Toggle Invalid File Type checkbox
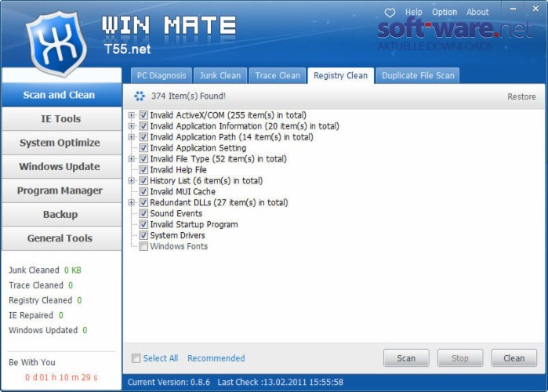548x392 pixels. 143,158
